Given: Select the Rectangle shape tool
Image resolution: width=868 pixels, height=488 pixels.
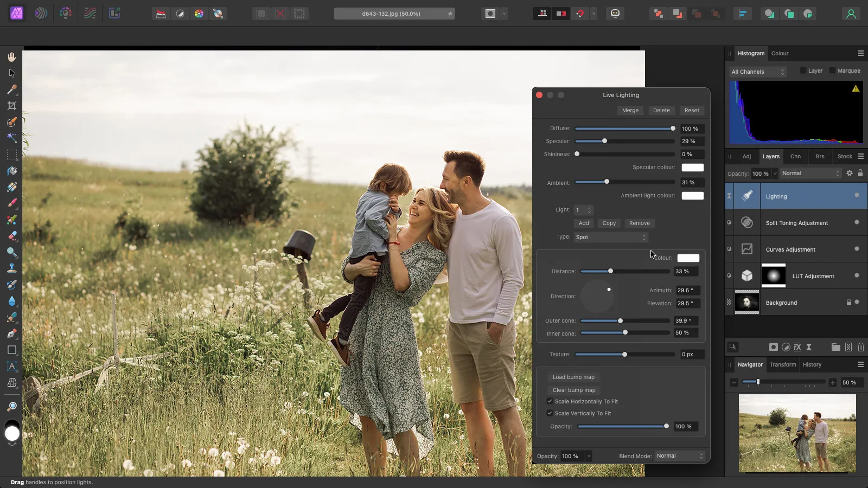Looking at the screenshot, I should (x=11, y=350).
